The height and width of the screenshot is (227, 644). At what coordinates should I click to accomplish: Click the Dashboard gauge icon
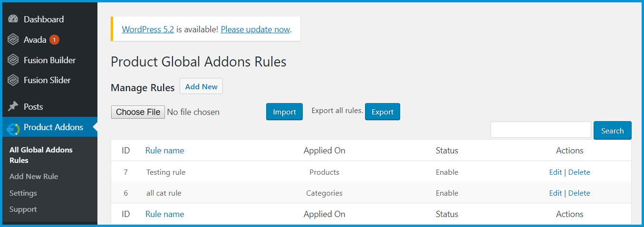(x=13, y=19)
